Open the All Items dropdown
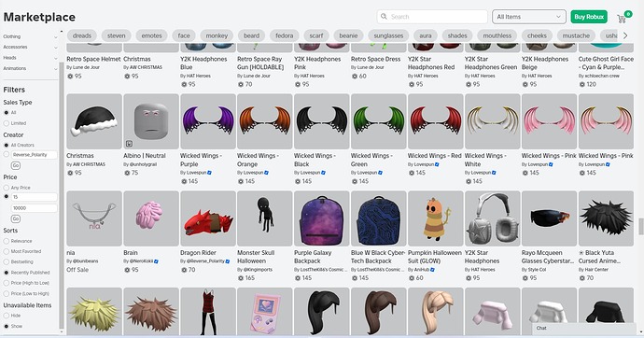The height and width of the screenshot is (338, 644). coord(528,17)
